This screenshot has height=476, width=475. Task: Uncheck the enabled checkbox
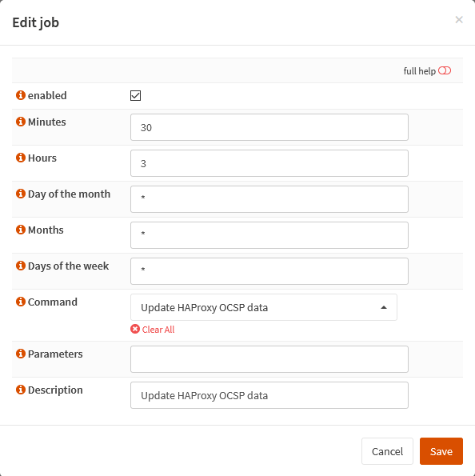135,96
